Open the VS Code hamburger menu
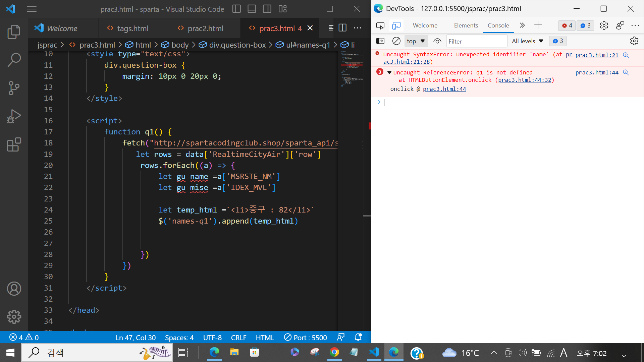 click(32, 9)
